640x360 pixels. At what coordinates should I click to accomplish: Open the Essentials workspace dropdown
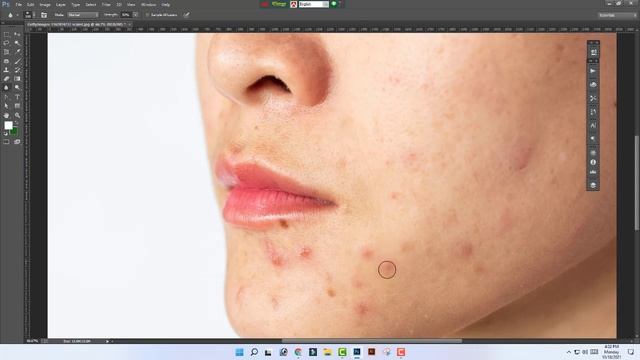coord(618,15)
